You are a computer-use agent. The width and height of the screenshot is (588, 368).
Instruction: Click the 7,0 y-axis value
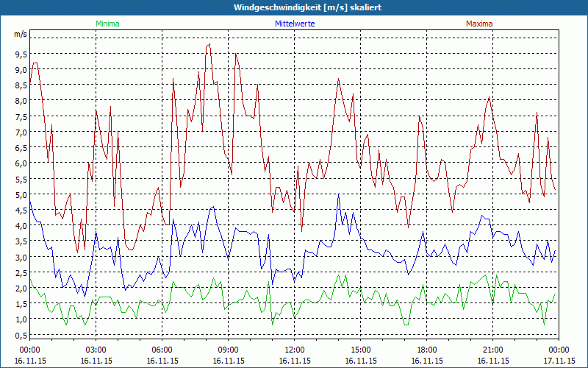pos(21,132)
